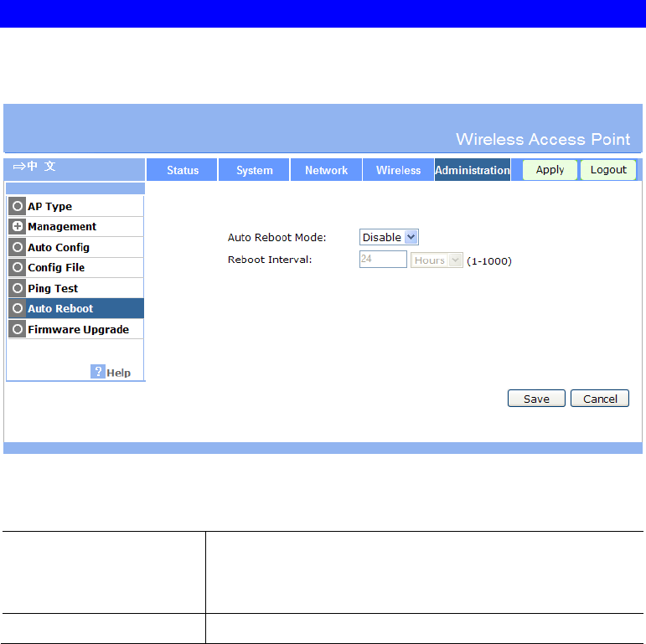Screen dimensions: 646x644
Task: Click the Logout button
Action: tap(608, 170)
